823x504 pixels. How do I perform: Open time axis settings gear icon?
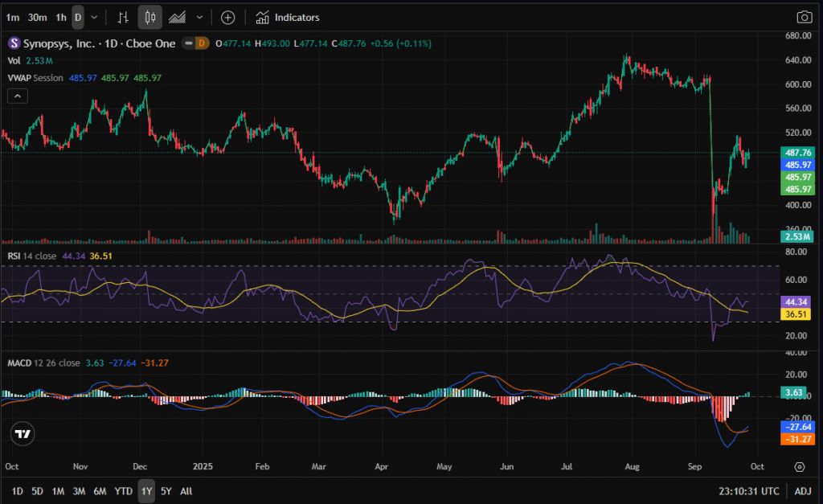tap(799, 466)
